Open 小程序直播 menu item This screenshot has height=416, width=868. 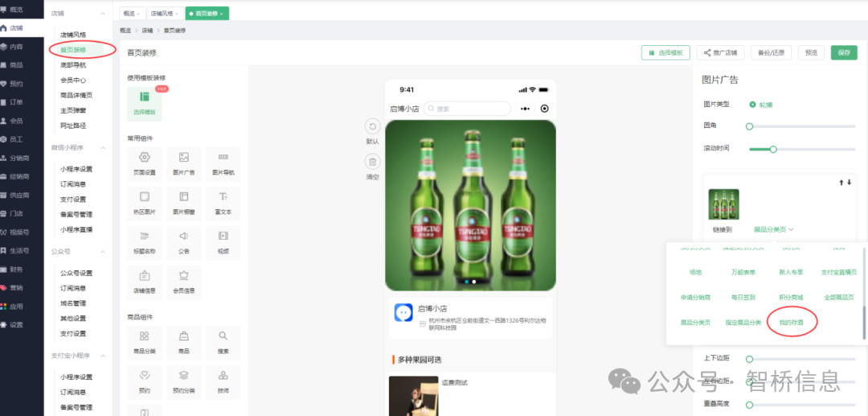tap(76, 230)
